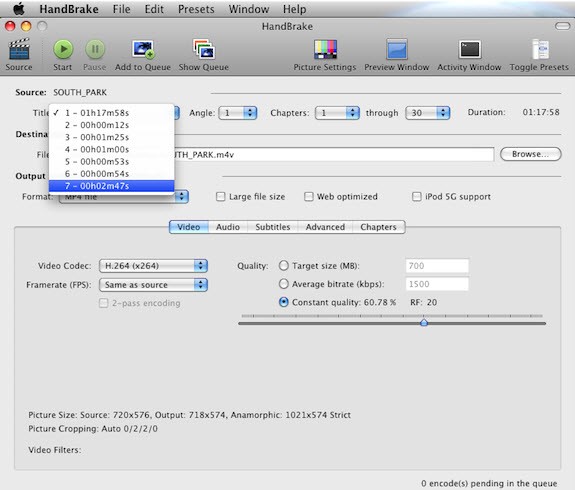
Task: Switch to the Subtitles tab
Action: (x=272, y=227)
